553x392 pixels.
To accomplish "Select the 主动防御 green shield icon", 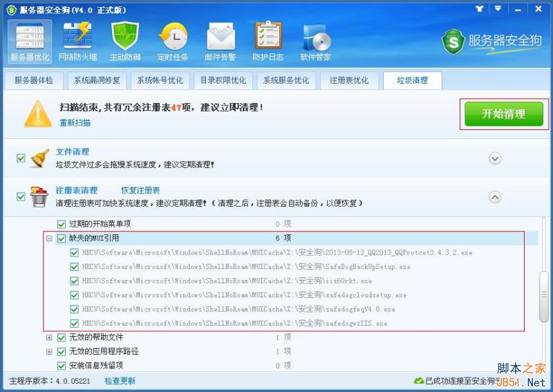I will [125, 40].
